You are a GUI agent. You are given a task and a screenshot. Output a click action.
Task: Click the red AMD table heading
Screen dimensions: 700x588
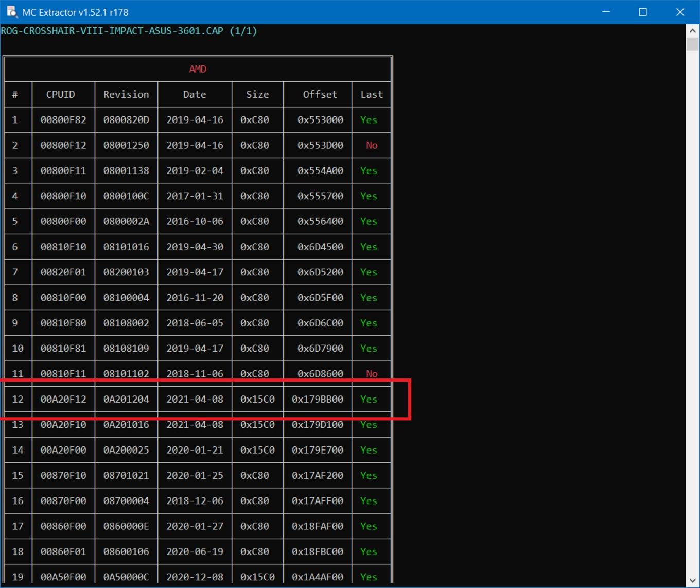(x=198, y=69)
